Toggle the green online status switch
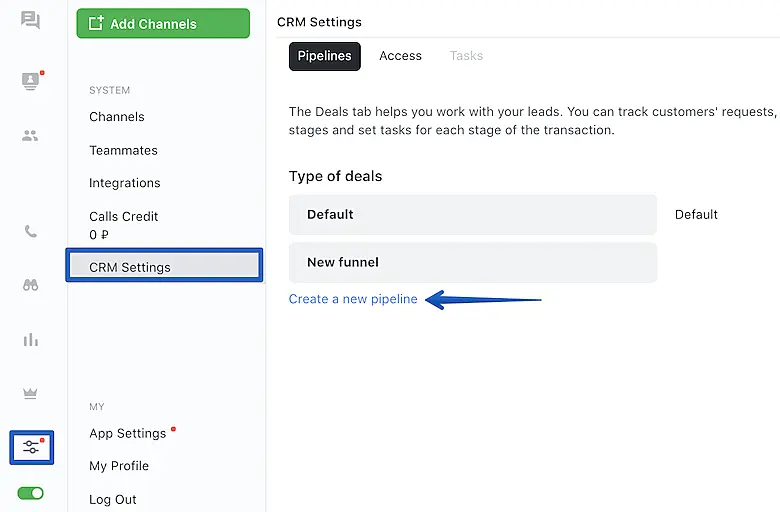 click(x=30, y=493)
